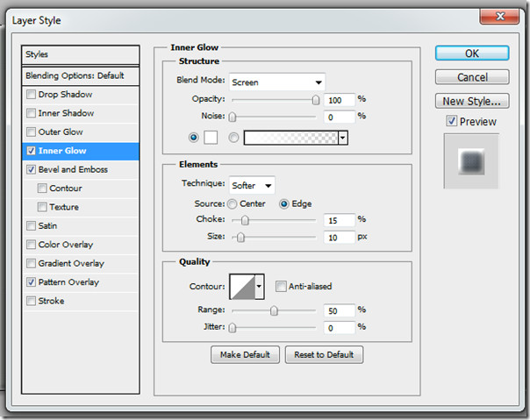
Task: Click the Contour curve thumbnail
Action: coord(242,287)
